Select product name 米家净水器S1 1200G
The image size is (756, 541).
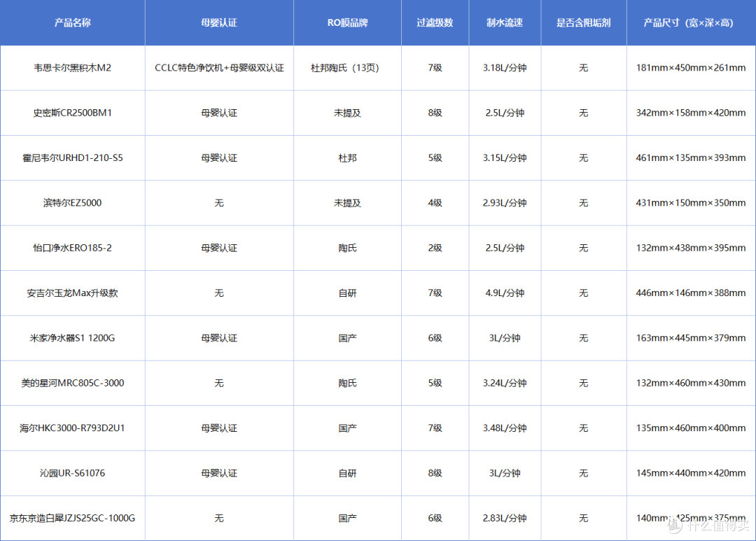point(72,338)
